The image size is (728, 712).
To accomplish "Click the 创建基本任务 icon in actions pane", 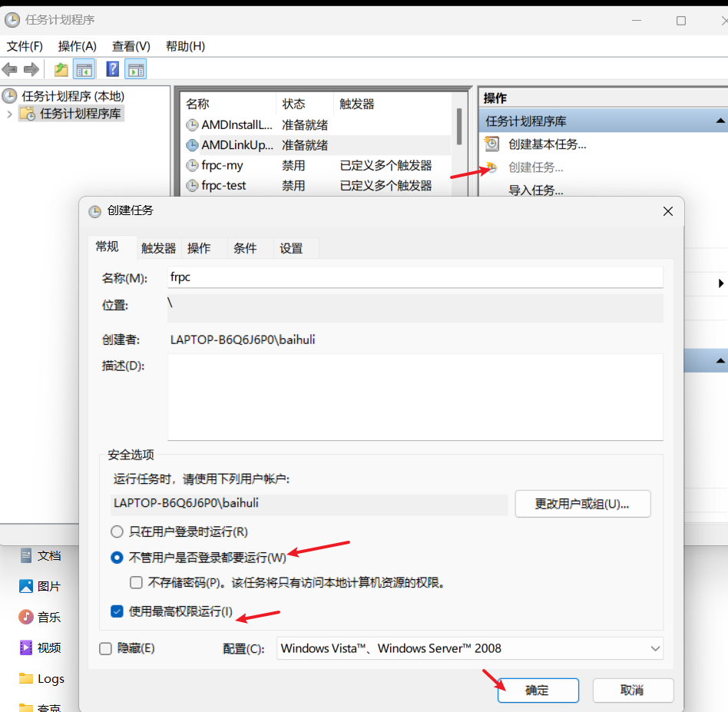I will [x=491, y=144].
